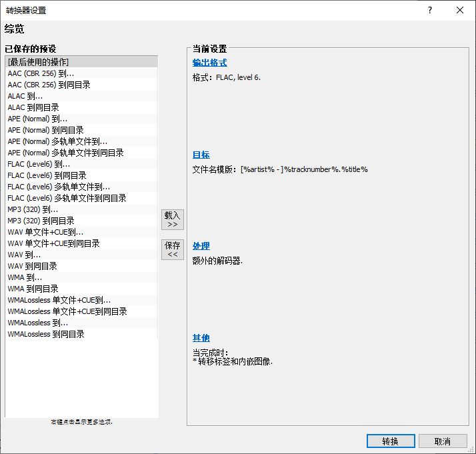Click the 文件名模版 pattern text
The width and height of the screenshot is (476, 454).
click(x=280, y=169)
